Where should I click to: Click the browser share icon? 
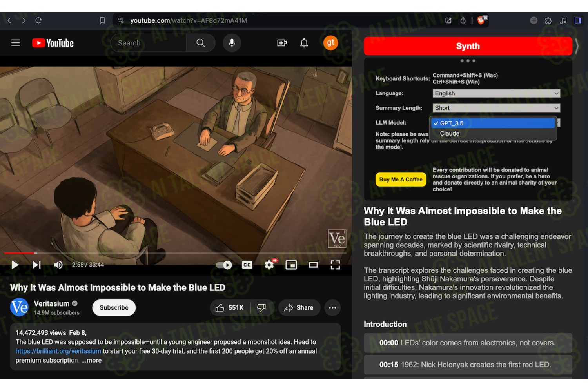tap(463, 20)
